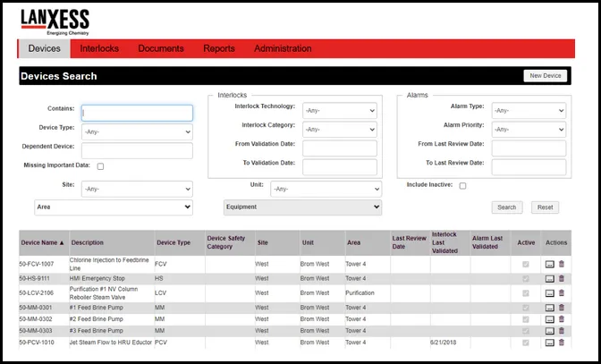Click the To Validation Date field
This screenshot has height=364, width=601.
340,167
